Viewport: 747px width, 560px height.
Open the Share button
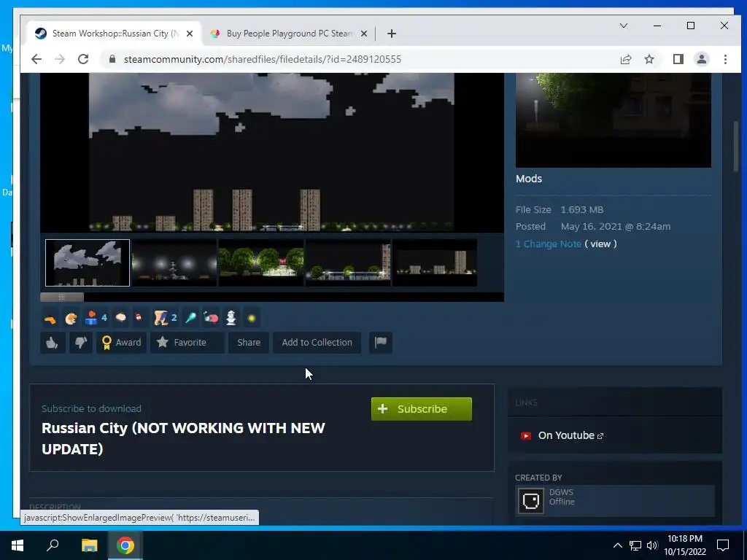pyautogui.click(x=249, y=343)
